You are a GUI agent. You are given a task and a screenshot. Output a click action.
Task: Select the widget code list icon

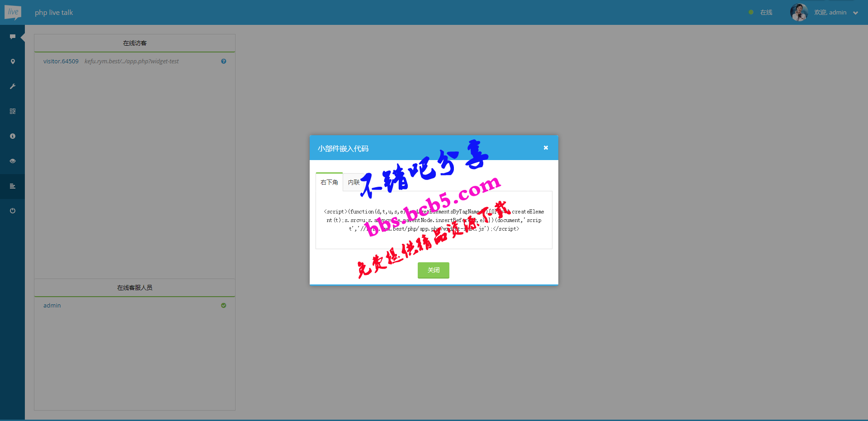[13, 186]
